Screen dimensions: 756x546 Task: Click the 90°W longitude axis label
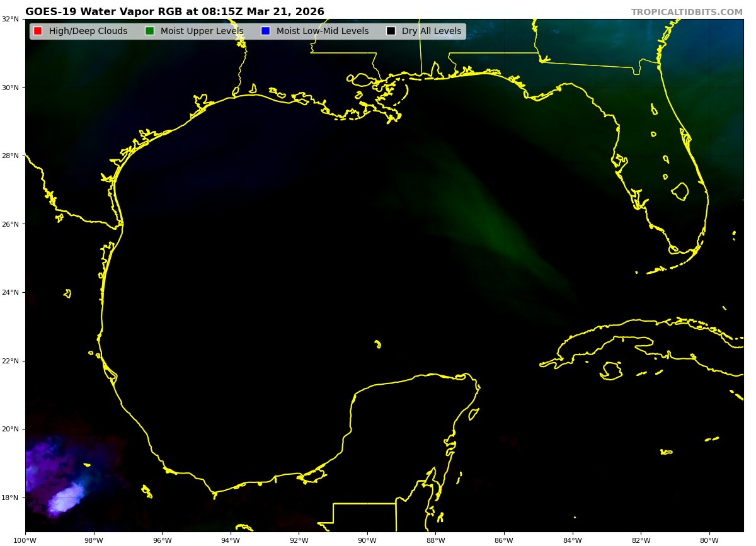click(367, 540)
